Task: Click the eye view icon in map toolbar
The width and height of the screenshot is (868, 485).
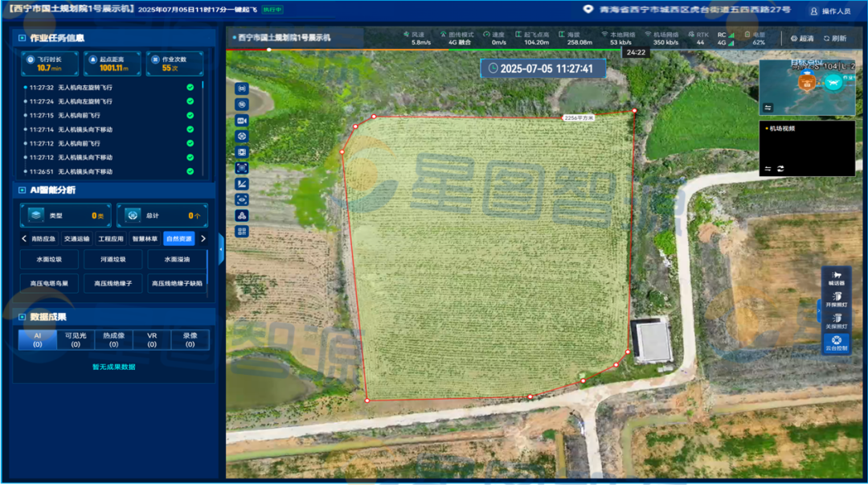Action: tap(242, 199)
